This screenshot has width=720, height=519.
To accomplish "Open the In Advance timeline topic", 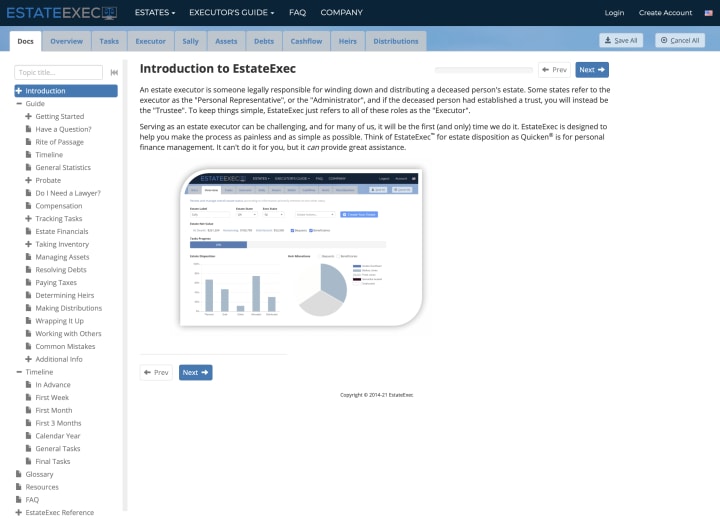I will coord(53,385).
